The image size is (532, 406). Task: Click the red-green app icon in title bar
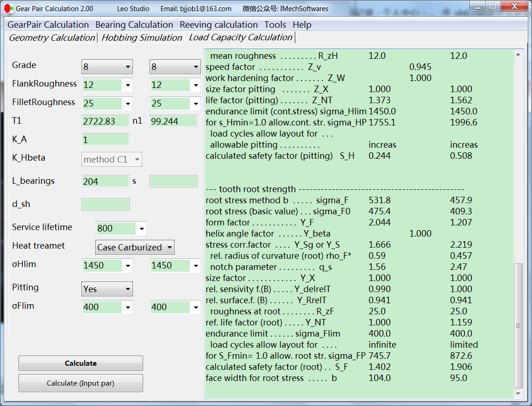click(9, 8)
